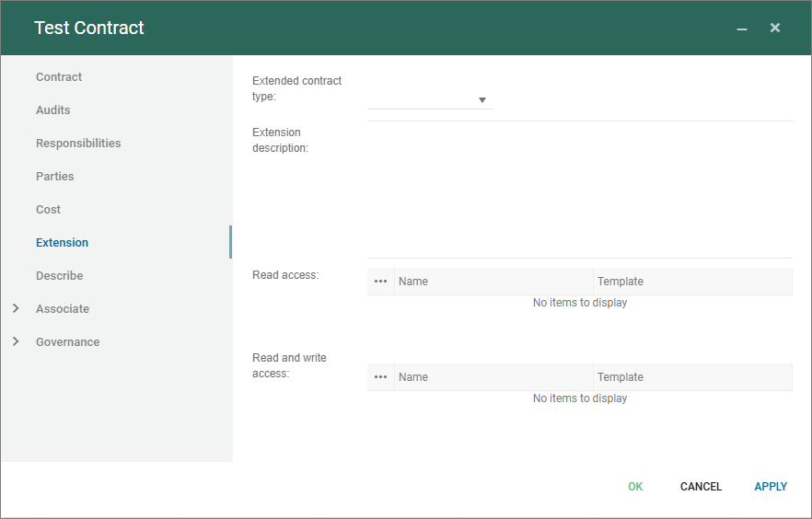
Task: Go to the Contract tab
Action: (59, 77)
